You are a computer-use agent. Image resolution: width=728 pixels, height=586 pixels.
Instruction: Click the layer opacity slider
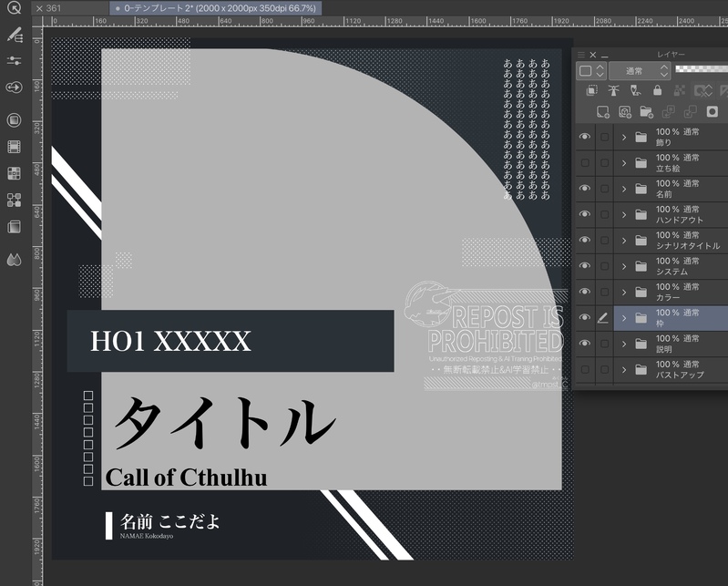click(702, 68)
